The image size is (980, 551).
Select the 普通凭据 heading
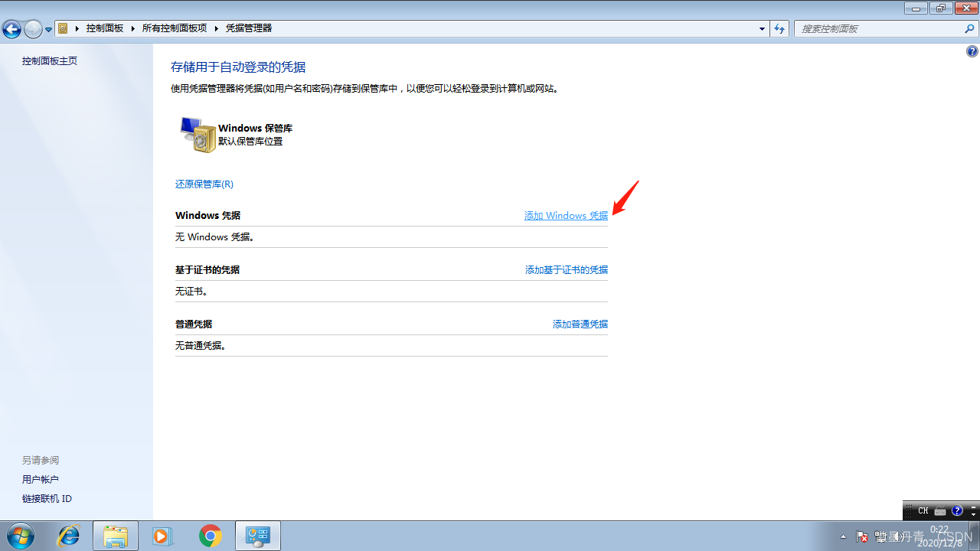[194, 324]
